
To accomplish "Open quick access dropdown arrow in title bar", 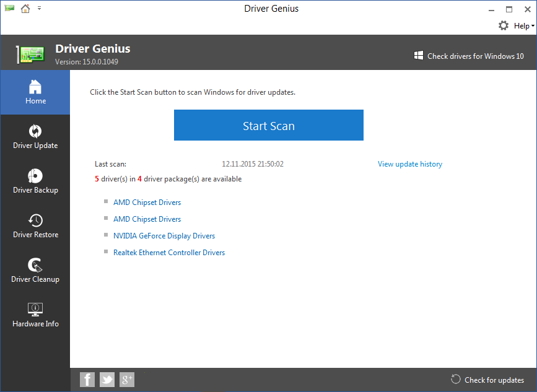I will tap(40, 8).
